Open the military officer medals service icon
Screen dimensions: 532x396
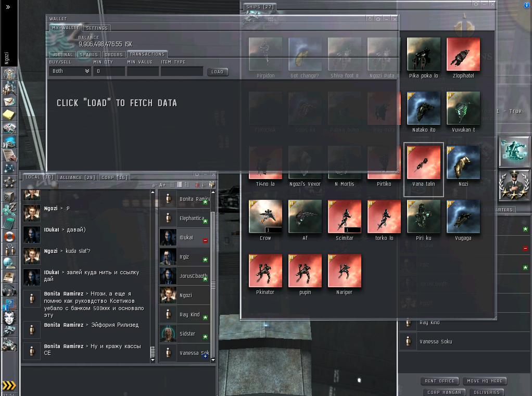click(514, 185)
